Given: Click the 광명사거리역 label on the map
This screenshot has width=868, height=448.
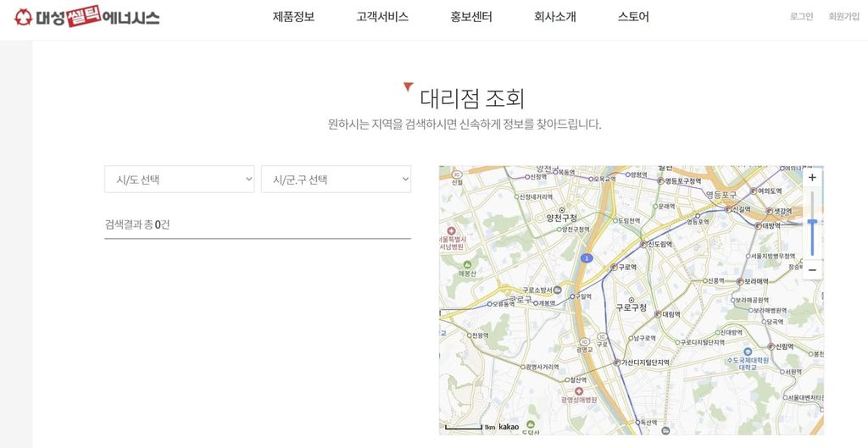Looking at the screenshot, I should (x=542, y=367).
